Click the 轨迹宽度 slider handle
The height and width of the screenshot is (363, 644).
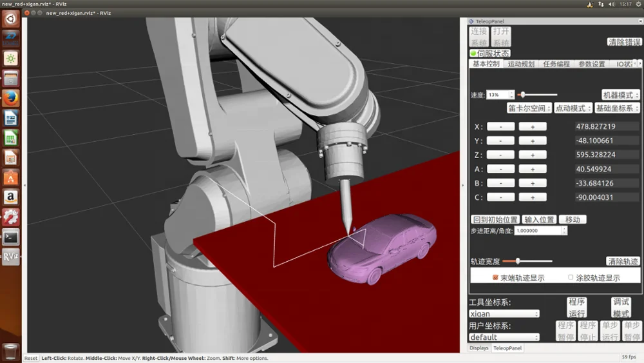517,261
